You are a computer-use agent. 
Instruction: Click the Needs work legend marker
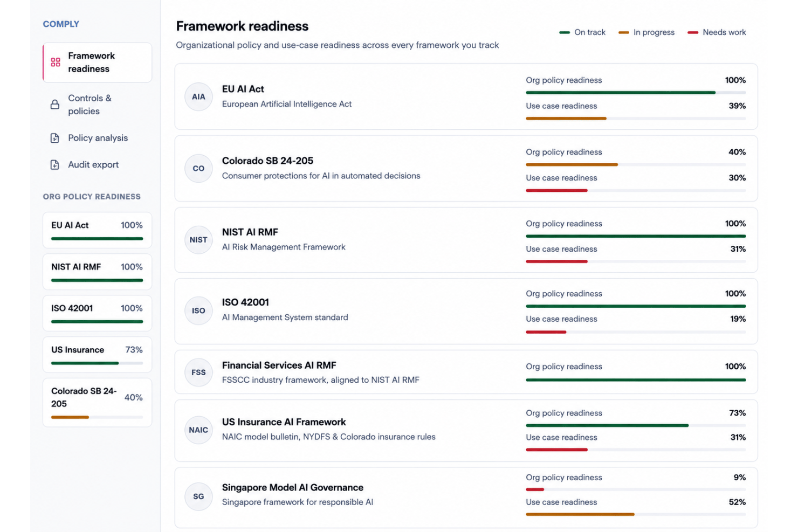pyautogui.click(x=693, y=33)
